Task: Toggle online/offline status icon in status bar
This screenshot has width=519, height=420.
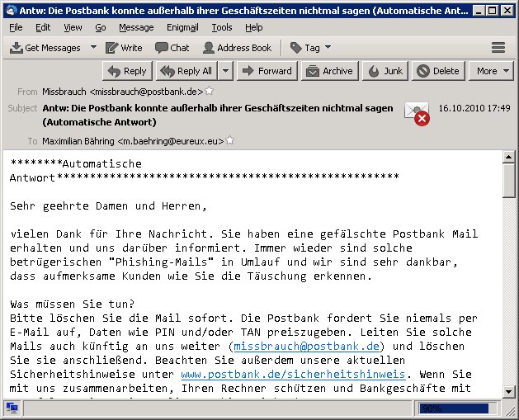Action: tap(12, 408)
